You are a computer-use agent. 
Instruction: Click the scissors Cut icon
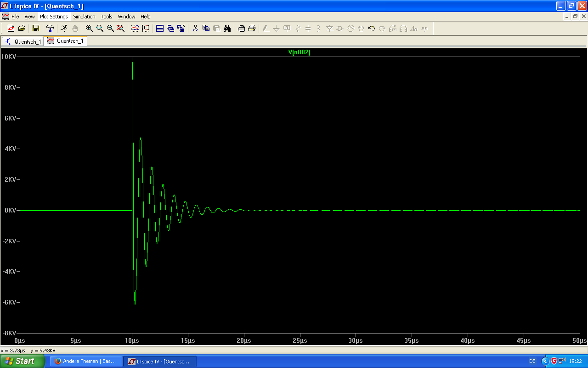click(x=195, y=29)
